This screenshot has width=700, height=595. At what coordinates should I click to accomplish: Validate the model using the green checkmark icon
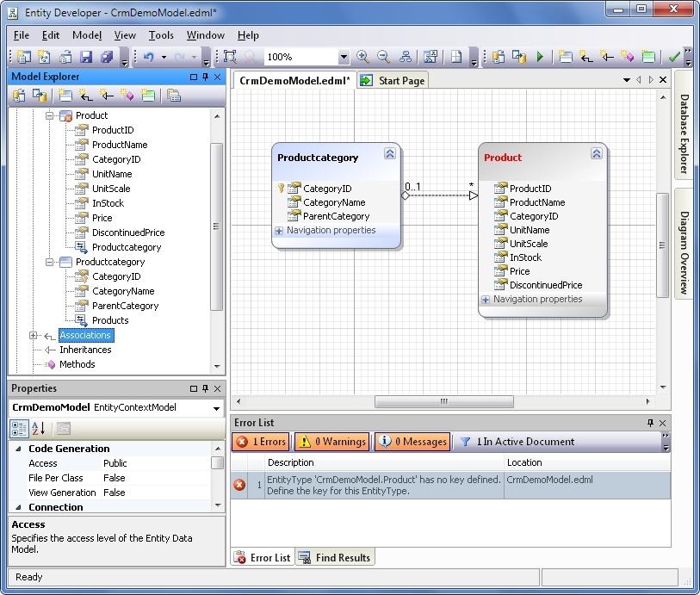pyautogui.click(x=674, y=57)
